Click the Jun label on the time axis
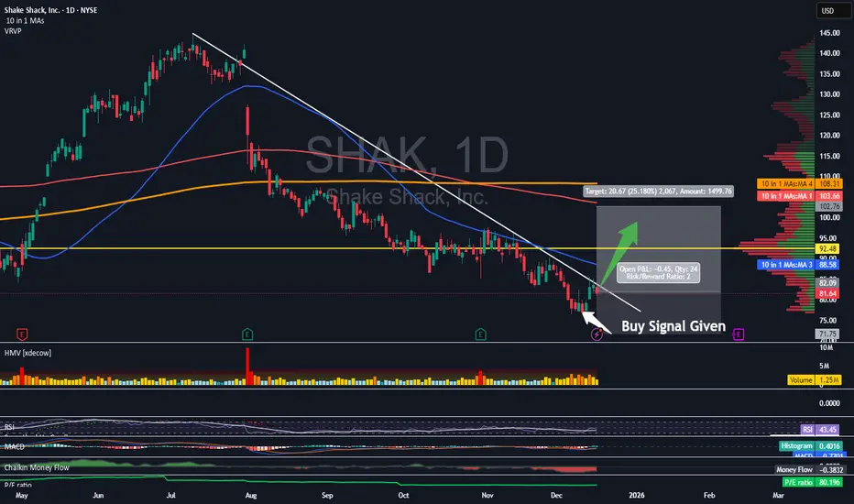Image resolution: width=854 pixels, height=504 pixels. pyautogui.click(x=98, y=495)
